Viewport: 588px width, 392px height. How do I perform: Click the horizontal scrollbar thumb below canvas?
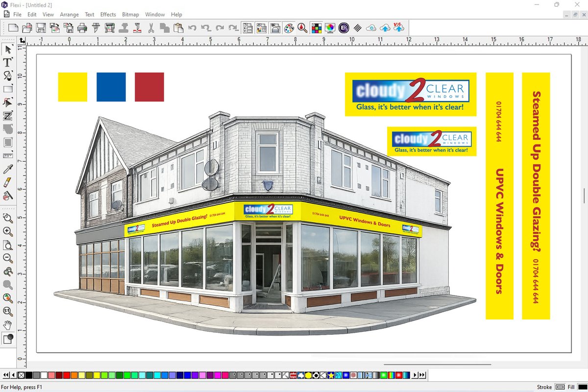point(437,364)
